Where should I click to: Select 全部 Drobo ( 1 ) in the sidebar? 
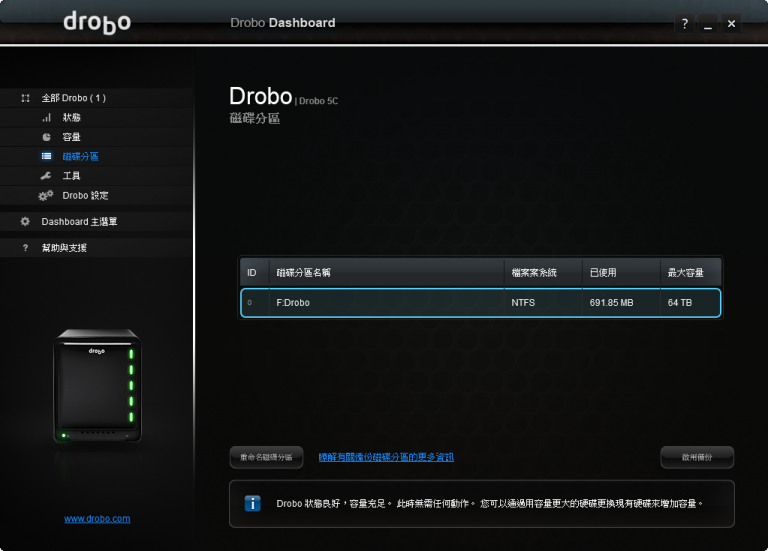pos(73,98)
